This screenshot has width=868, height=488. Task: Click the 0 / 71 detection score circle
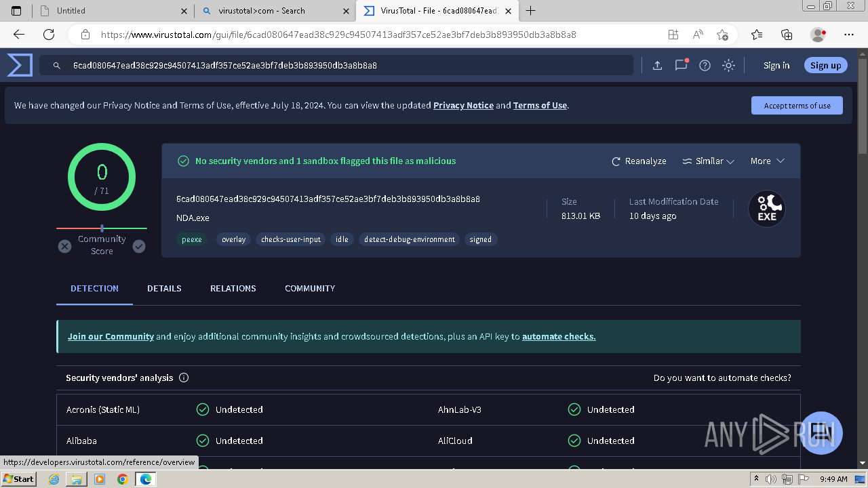pos(102,177)
